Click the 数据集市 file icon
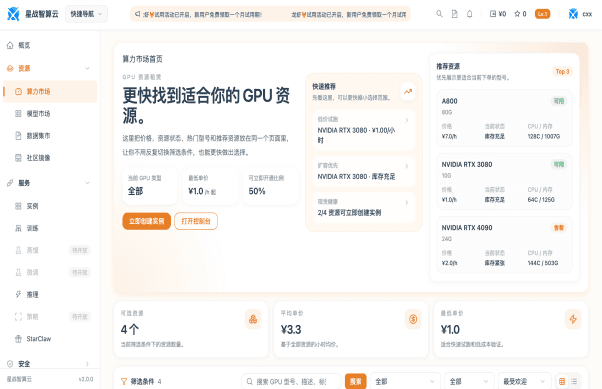This screenshot has height=389, width=602. (x=18, y=136)
